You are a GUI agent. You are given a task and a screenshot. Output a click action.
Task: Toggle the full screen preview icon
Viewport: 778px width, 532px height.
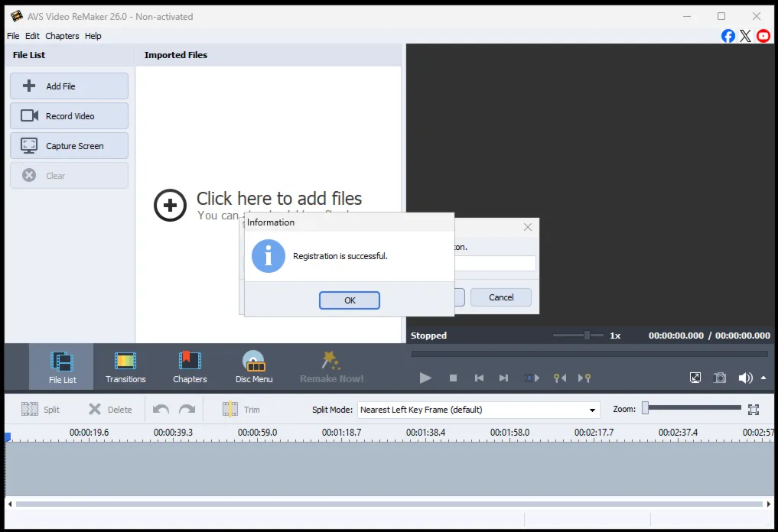(x=695, y=378)
